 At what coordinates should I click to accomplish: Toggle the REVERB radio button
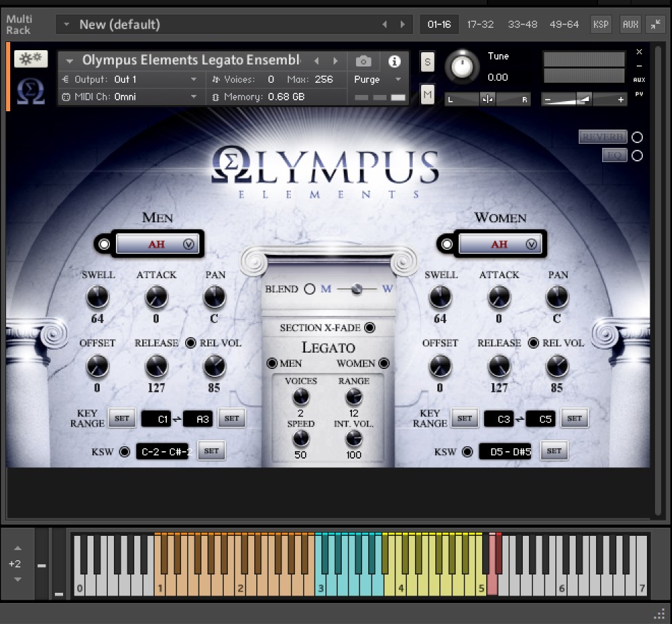[x=637, y=137]
